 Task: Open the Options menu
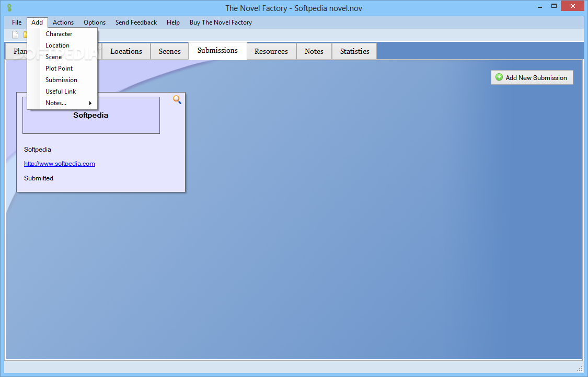coord(95,22)
